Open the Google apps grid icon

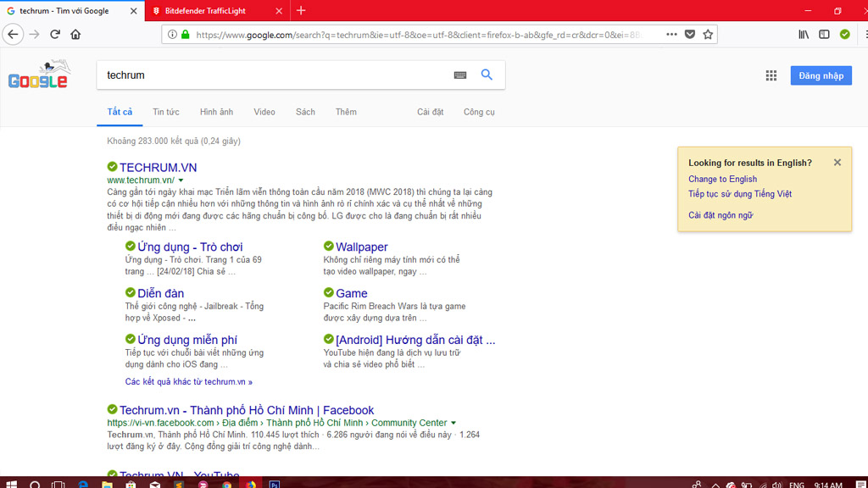tap(771, 75)
